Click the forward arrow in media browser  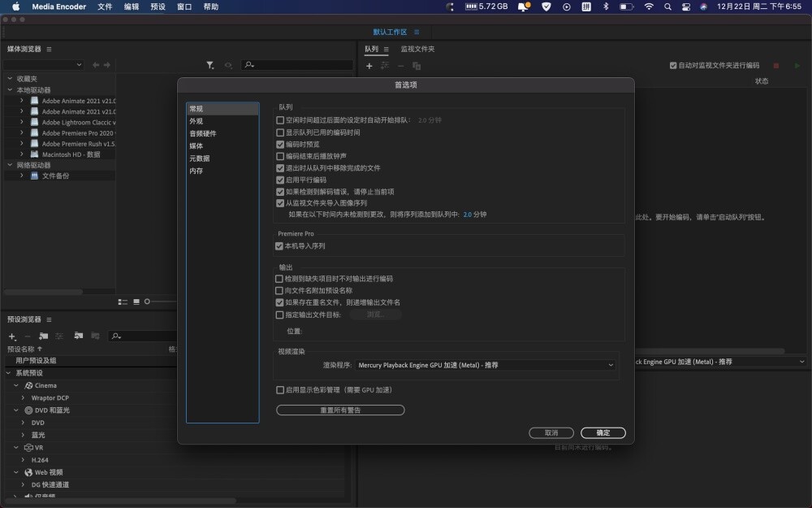[x=106, y=65]
